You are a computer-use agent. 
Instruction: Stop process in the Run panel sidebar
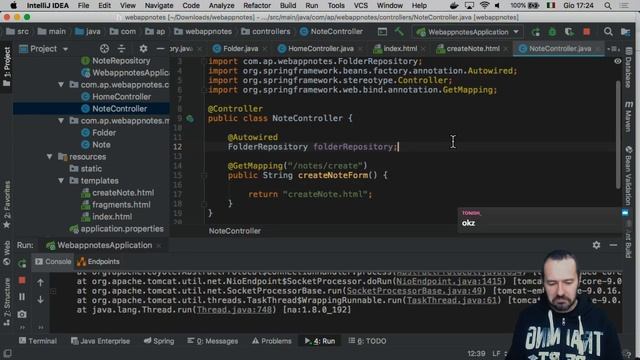pyautogui.click(x=22, y=280)
